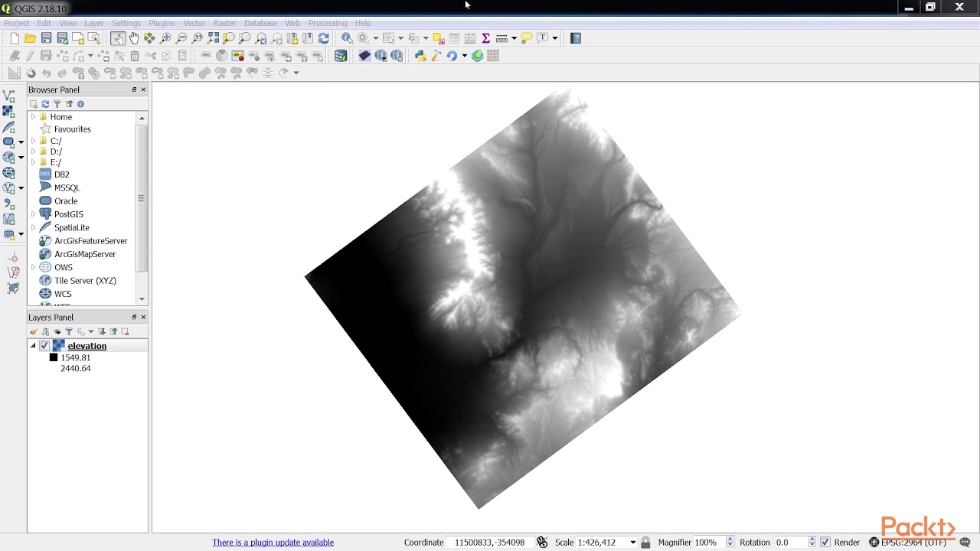This screenshot has height=551, width=980.
Task: Click the Add Delimited Text Layer comma icon
Action: coord(8,204)
